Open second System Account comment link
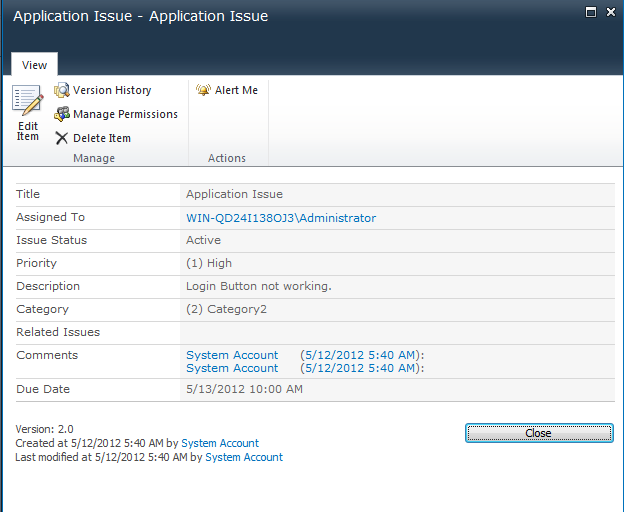The height and width of the screenshot is (512, 624). click(232, 368)
